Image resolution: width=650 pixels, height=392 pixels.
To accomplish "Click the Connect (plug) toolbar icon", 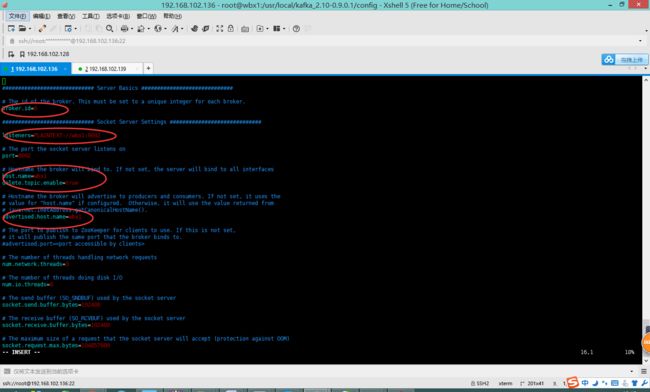I will click(42, 29).
